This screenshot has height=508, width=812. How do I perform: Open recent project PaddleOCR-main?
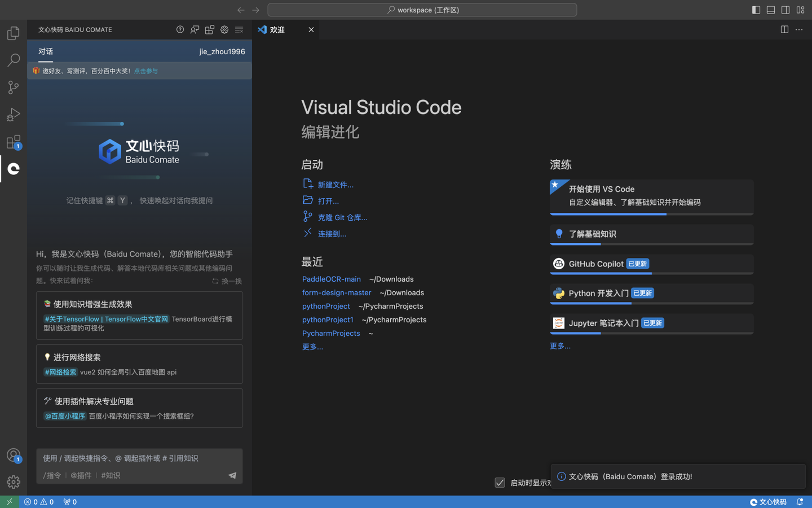tap(331, 279)
